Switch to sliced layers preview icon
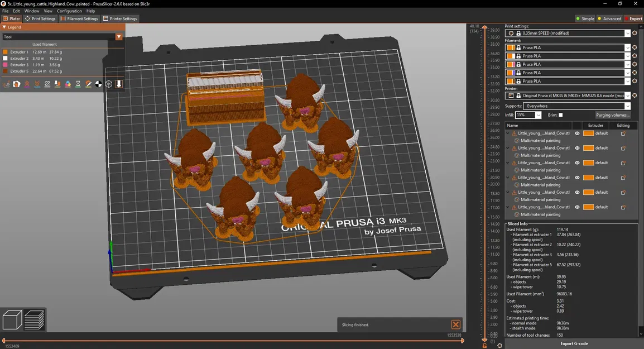Screen dimensions: 644x349 (x=34, y=320)
